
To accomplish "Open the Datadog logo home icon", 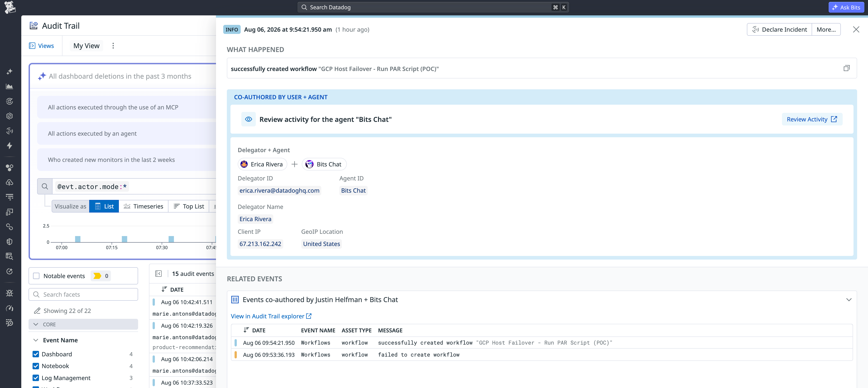I will [x=10, y=7].
